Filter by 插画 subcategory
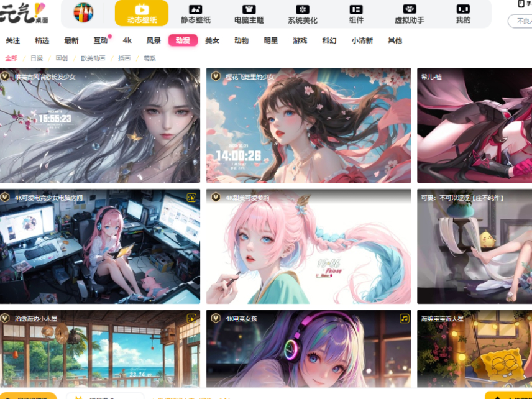Viewport: 532px width, 399px height. (124, 58)
